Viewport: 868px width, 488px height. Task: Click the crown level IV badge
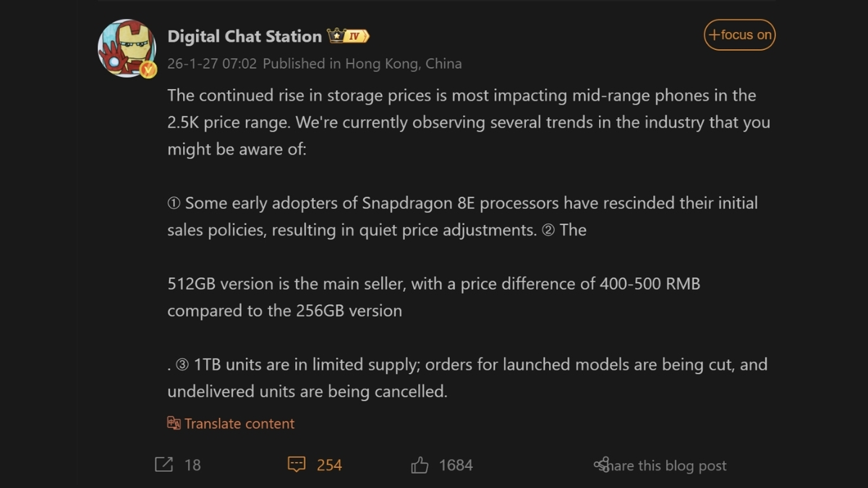[x=349, y=35]
